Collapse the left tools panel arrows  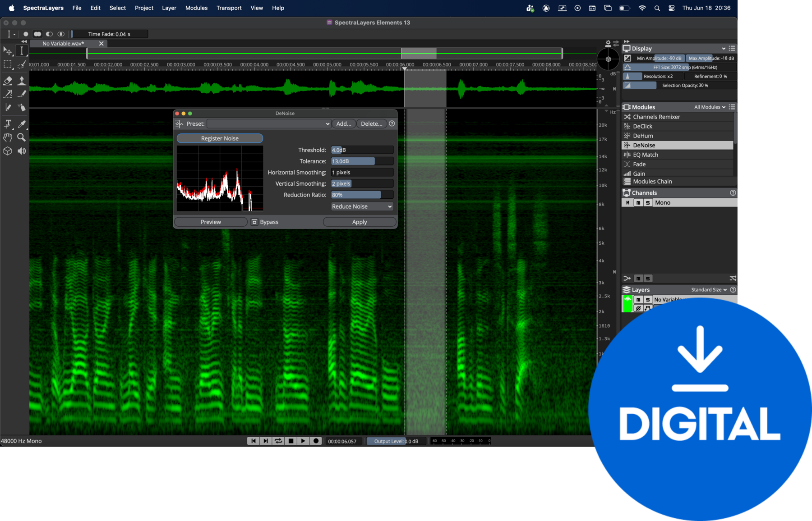(24, 41)
